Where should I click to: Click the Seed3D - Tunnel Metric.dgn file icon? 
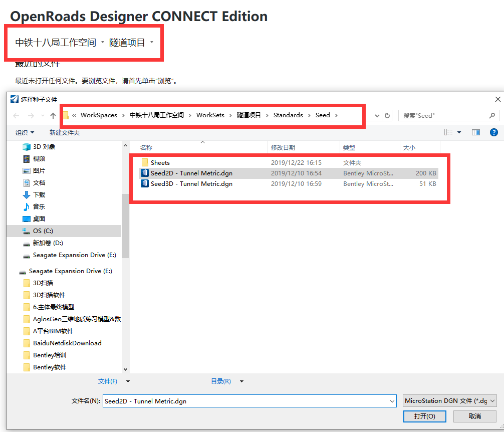click(145, 184)
